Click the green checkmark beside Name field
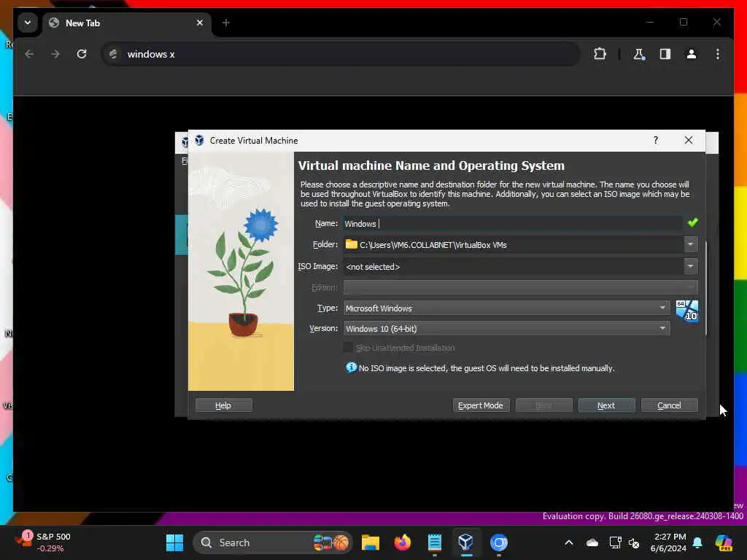The width and height of the screenshot is (747, 560). tap(693, 222)
